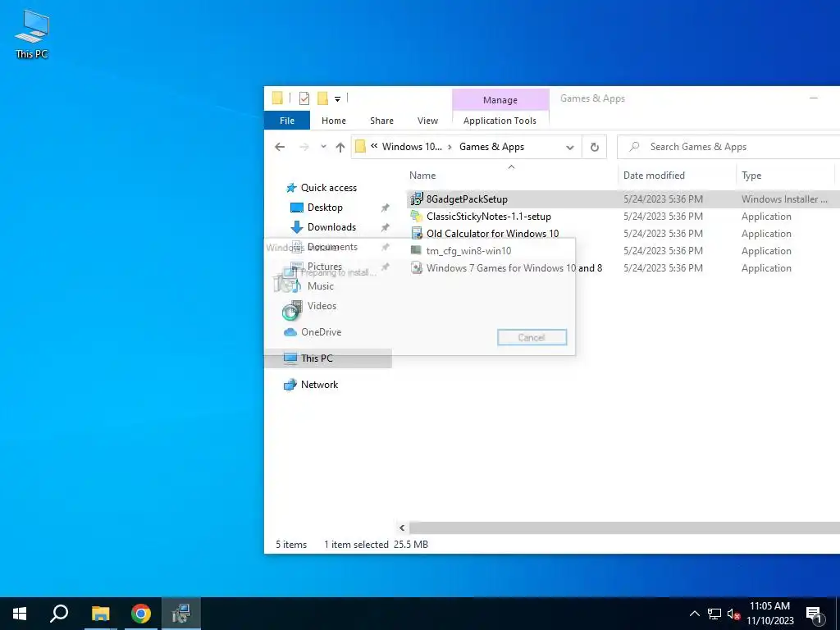Viewport: 840px width, 630px height.
Task: Go back with the Back arrow
Action: point(280,147)
